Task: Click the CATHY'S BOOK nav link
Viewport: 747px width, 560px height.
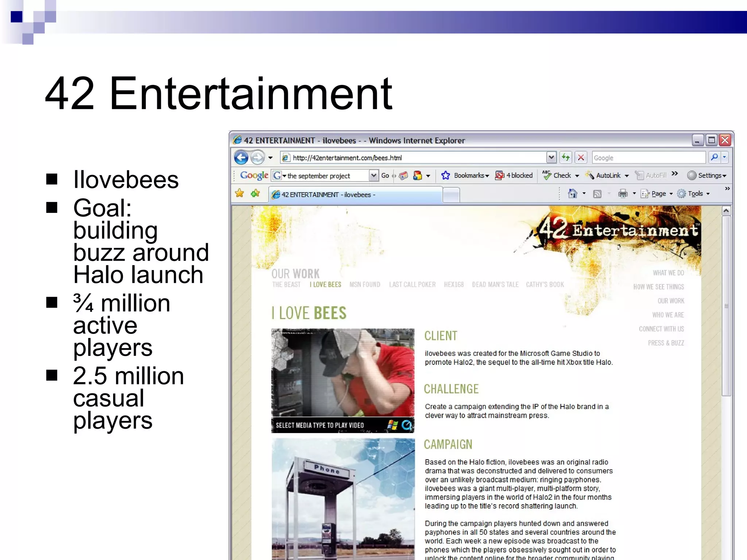Action: pos(545,285)
